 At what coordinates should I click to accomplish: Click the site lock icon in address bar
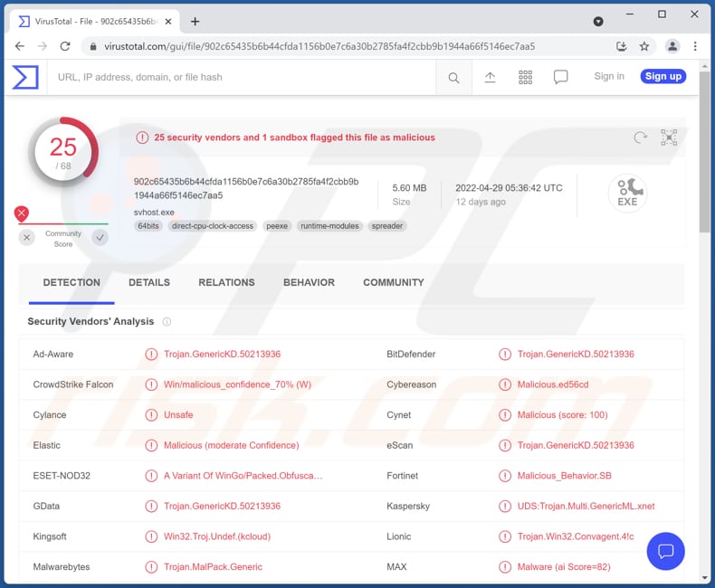pyautogui.click(x=93, y=46)
